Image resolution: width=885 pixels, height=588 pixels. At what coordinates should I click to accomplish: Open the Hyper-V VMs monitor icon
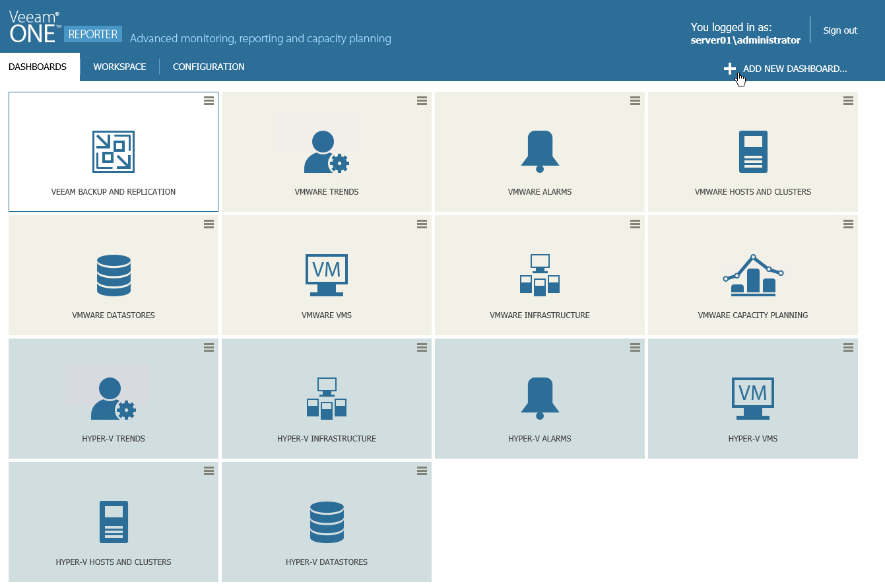[753, 399]
